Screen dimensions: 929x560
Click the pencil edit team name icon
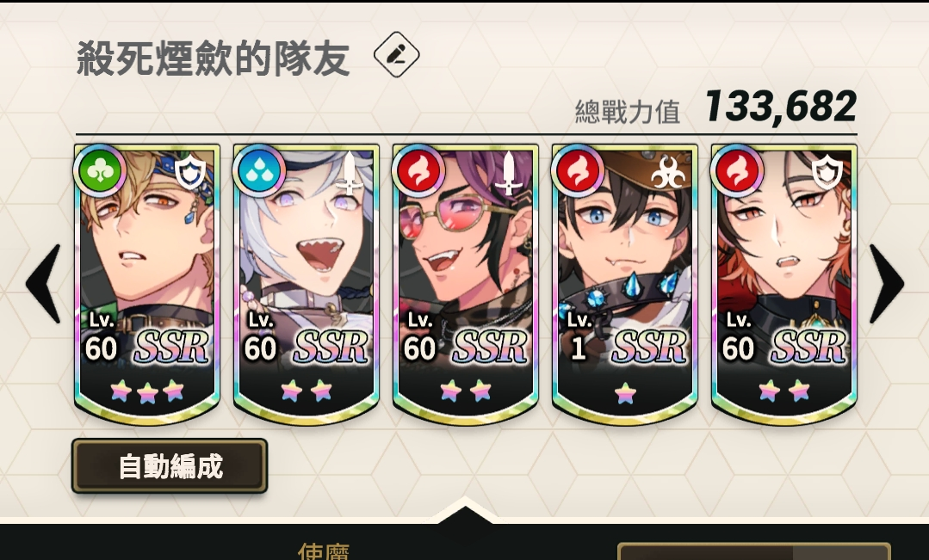tap(396, 54)
